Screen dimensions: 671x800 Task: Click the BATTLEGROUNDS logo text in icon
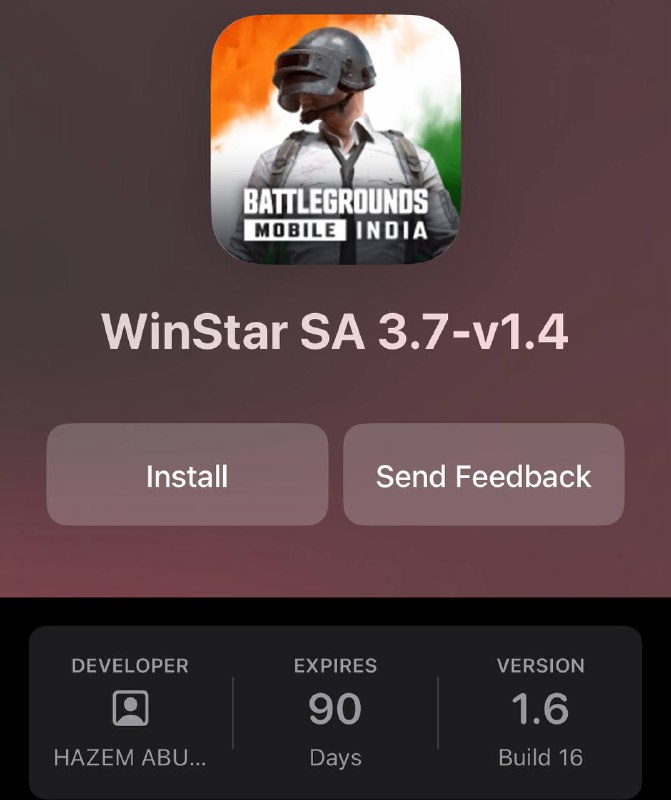coord(335,202)
